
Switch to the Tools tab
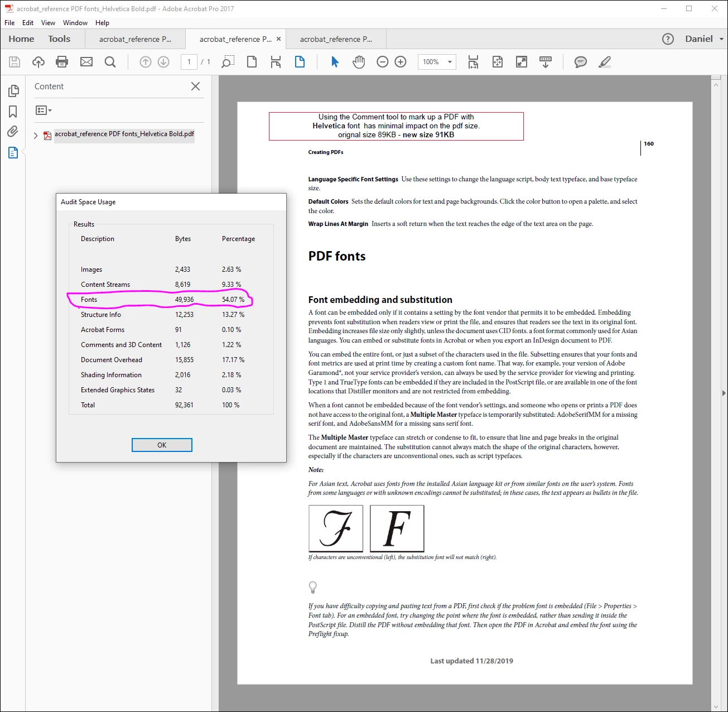click(59, 39)
